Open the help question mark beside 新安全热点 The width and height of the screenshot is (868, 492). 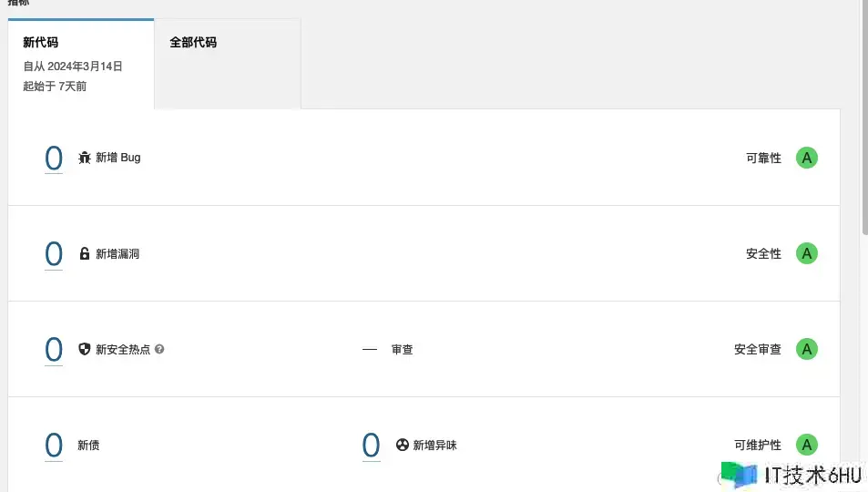(x=159, y=349)
